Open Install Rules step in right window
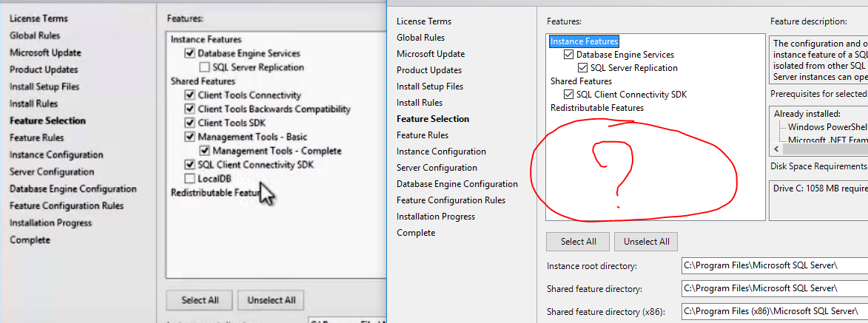 (x=420, y=103)
